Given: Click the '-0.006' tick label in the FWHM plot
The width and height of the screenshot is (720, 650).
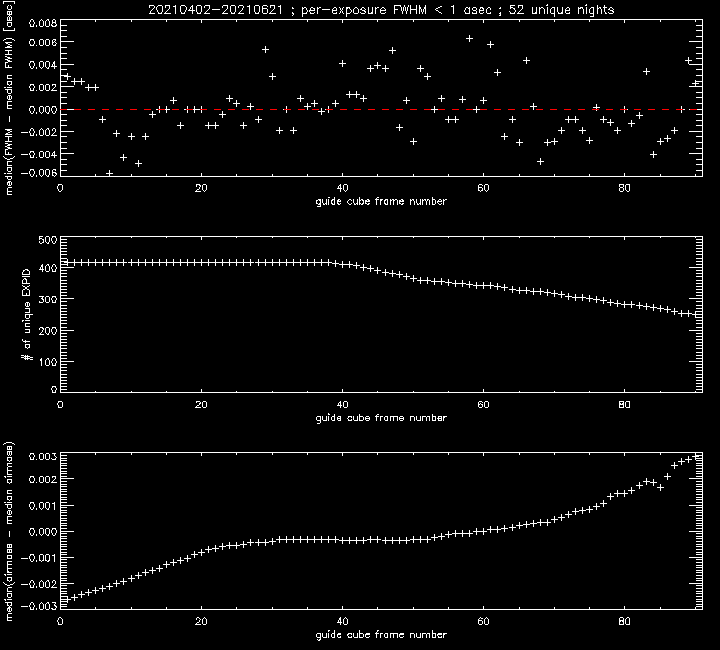Looking at the screenshot, I should (40, 173).
